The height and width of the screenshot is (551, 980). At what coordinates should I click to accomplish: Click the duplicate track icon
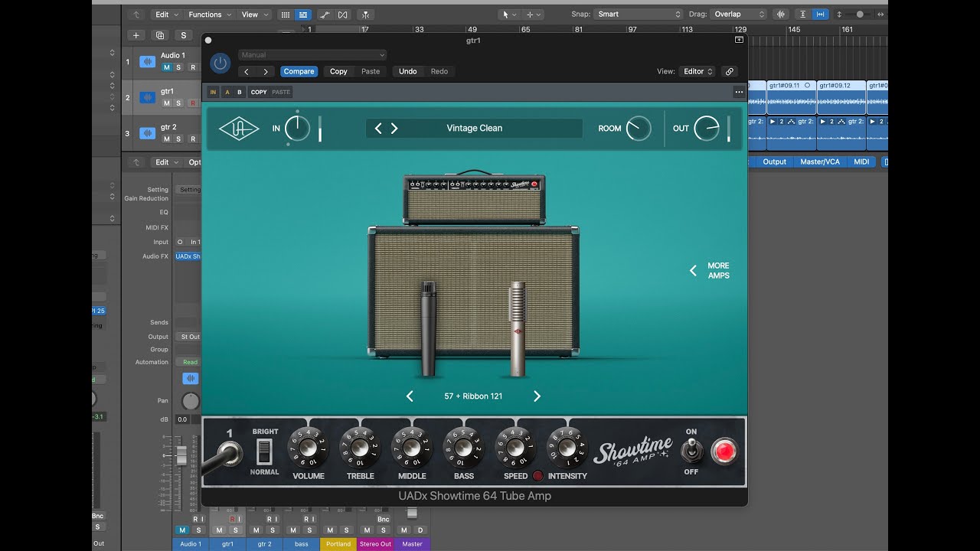[x=159, y=35]
